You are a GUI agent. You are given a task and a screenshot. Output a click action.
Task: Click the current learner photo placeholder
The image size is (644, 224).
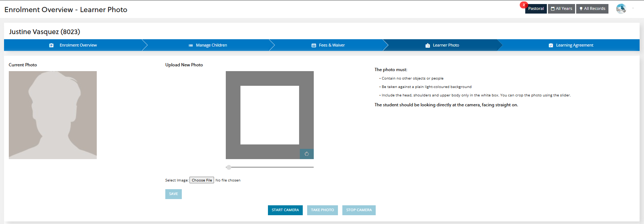point(53,115)
